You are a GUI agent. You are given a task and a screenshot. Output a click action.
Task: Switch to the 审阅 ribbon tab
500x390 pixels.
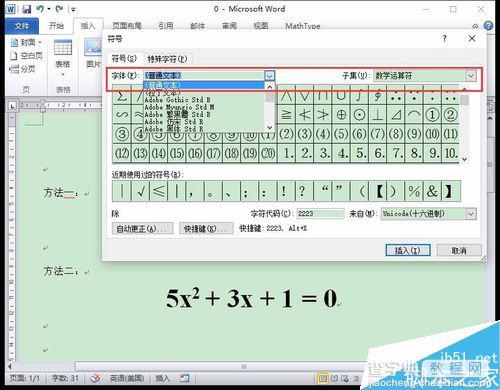pyautogui.click(x=229, y=26)
